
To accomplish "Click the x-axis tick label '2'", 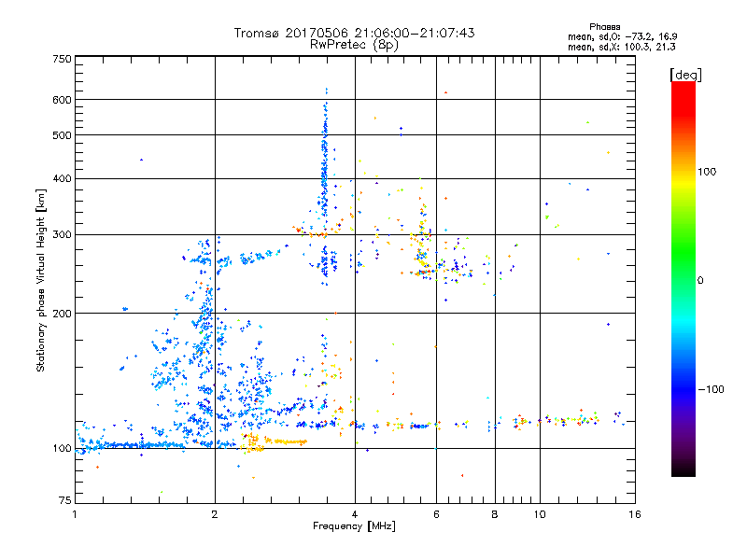I will [x=215, y=514].
